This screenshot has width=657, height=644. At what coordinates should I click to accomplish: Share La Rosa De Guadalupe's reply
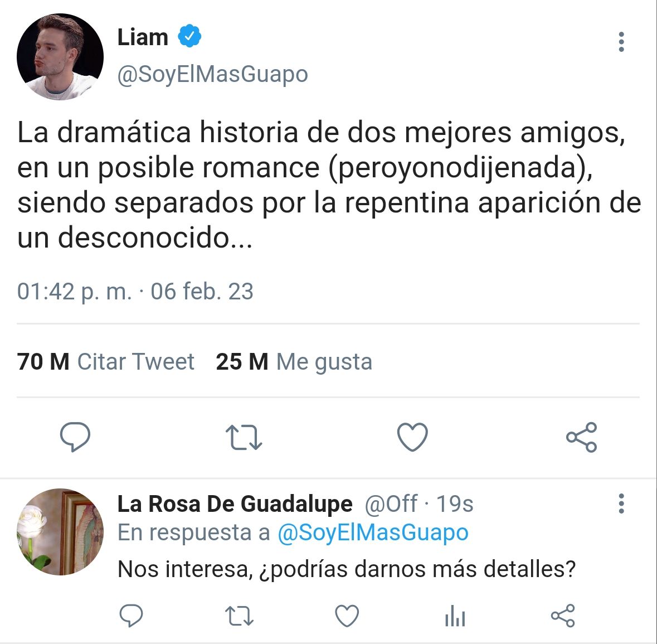tap(563, 616)
